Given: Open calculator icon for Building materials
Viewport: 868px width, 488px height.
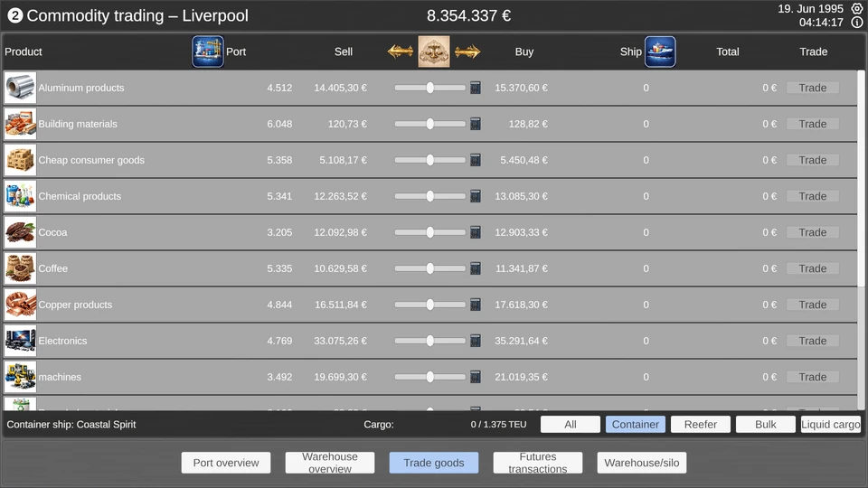Looking at the screenshot, I should tap(475, 124).
